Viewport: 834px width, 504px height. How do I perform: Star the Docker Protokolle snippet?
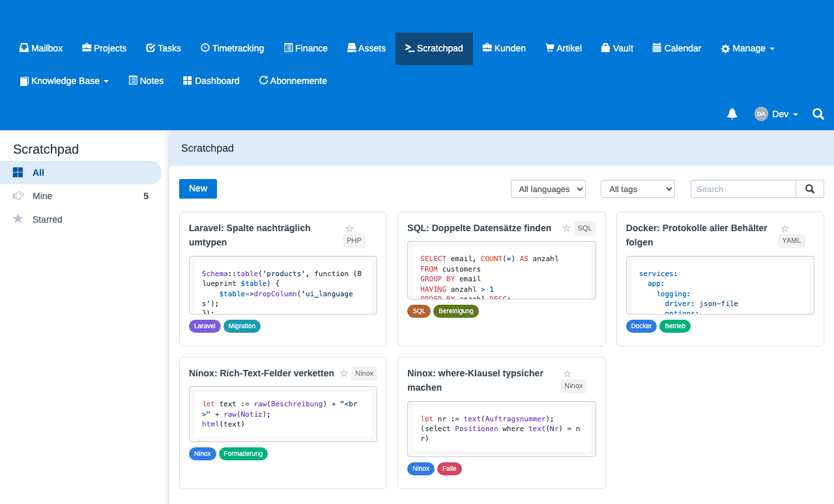click(x=785, y=229)
